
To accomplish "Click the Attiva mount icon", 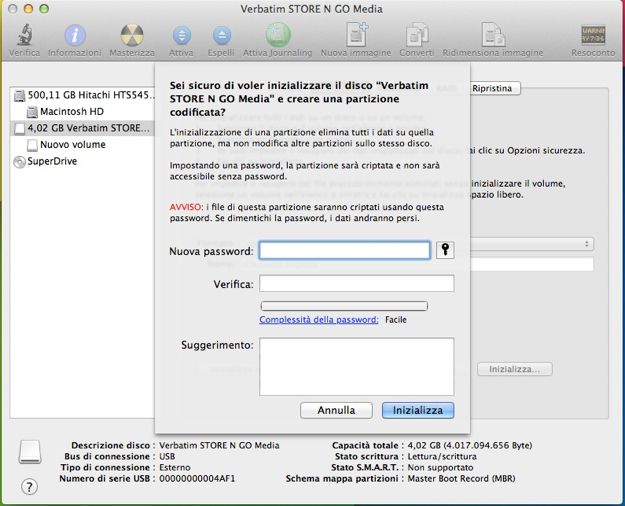I will click(181, 35).
